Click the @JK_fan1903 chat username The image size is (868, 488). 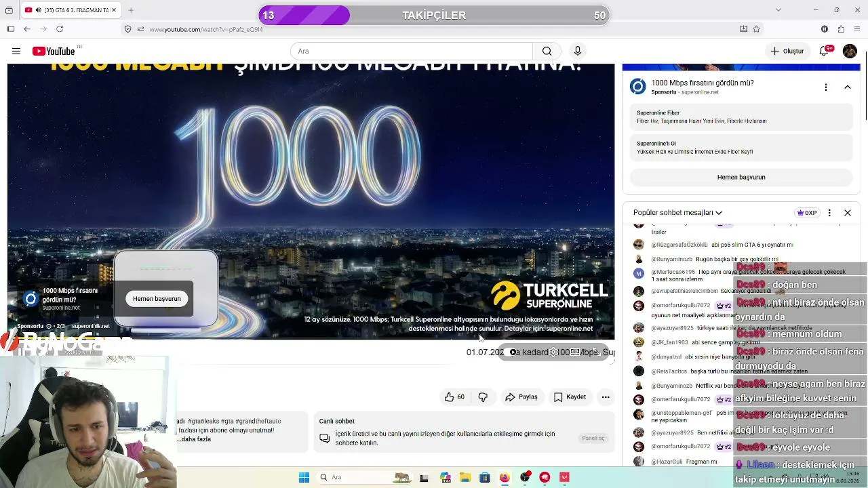pos(669,342)
